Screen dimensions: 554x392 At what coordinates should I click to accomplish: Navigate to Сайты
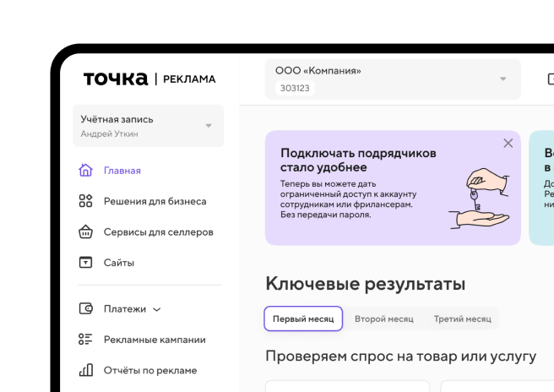click(119, 263)
